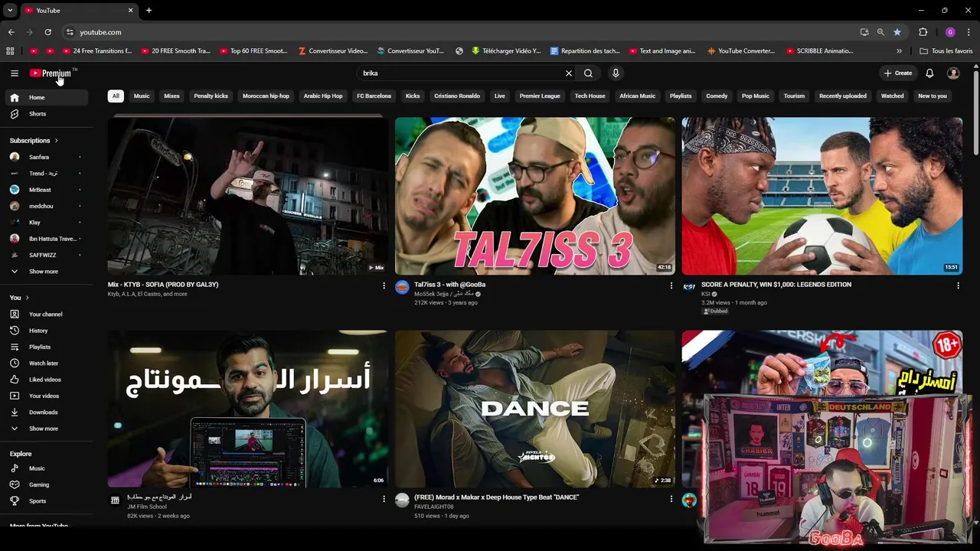Open Your channel
The height and width of the screenshot is (551, 980).
coord(46,315)
